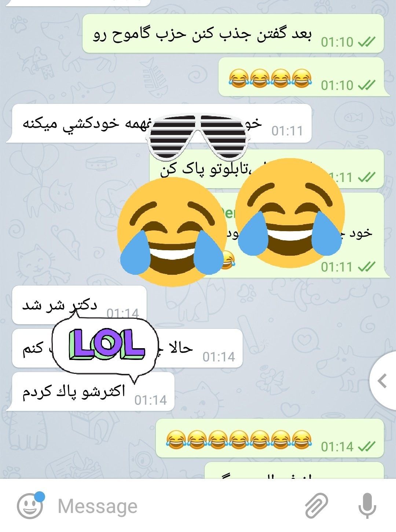The height and width of the screenshot is (532, 396).
Task: Select the message دکتر شر شد
Action: coord(79,305)
